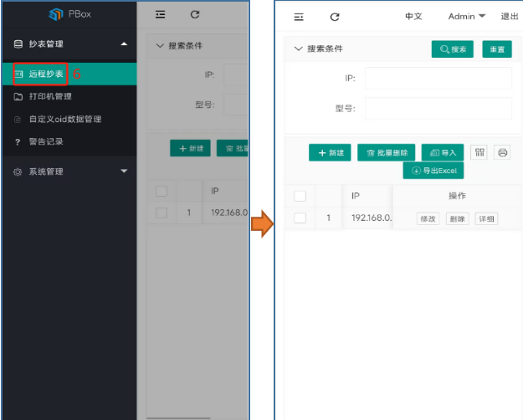Image resolution: width=523 pixels, height=420 pixels.
Task: Click the 导出Excel button
Action: pos(433,171)
